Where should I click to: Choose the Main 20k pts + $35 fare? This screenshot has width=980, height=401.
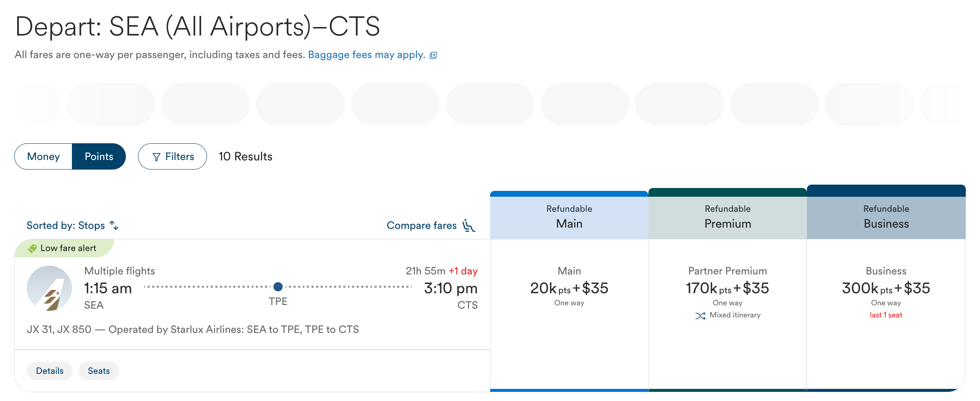click(569, 288)
